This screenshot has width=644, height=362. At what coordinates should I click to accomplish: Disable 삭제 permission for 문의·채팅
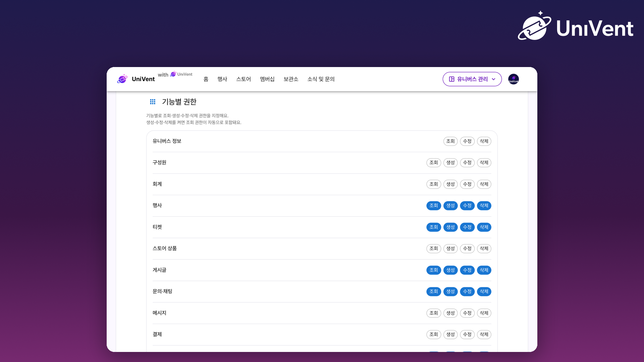click(484, 291)
